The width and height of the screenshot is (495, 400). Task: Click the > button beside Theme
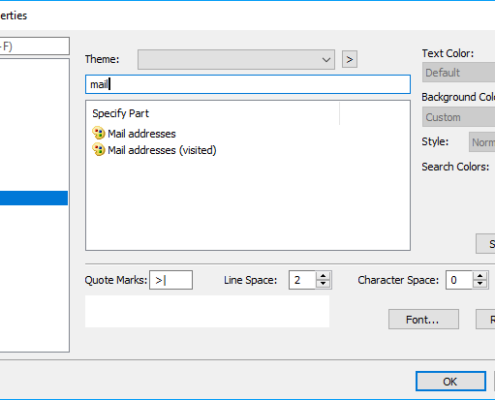349,59
